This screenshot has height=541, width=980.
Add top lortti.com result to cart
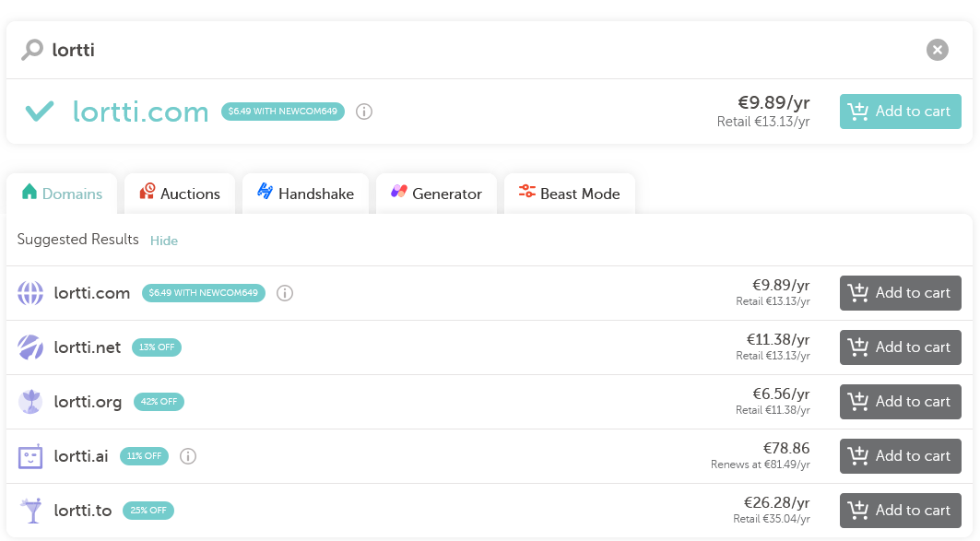tap(900, 112)
